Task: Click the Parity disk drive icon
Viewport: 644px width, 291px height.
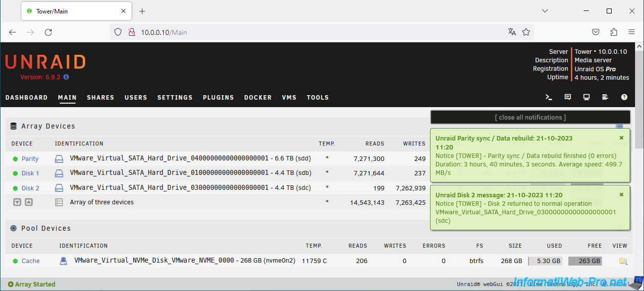Action: [59, 159]
